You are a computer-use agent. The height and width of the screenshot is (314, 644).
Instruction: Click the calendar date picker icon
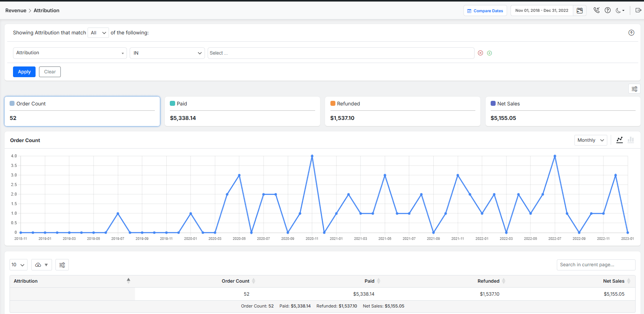point(579,11)
